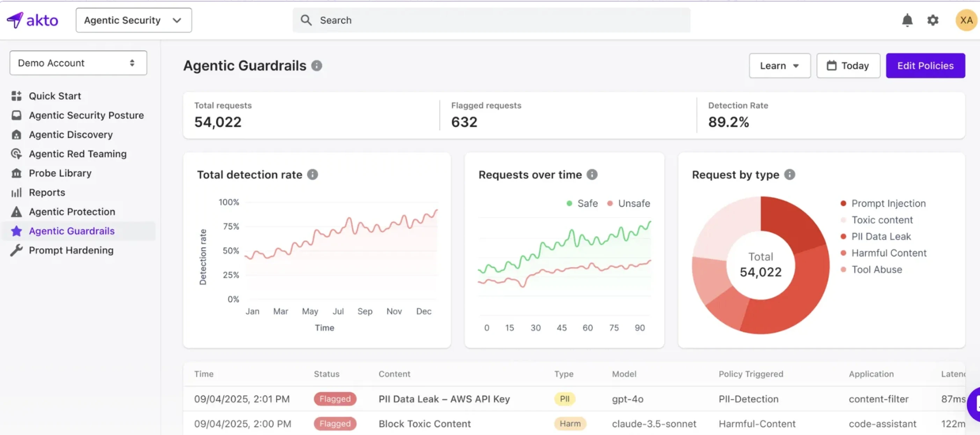Click info icon beside Agentic Guardrails title
This screenshot has height=435, width=980.
(316, 66)
